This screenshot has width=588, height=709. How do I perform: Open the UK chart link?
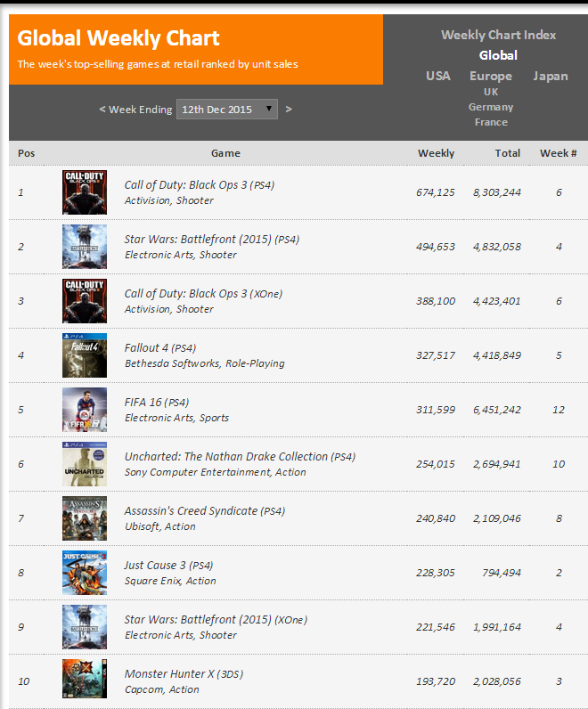(491, 92)
